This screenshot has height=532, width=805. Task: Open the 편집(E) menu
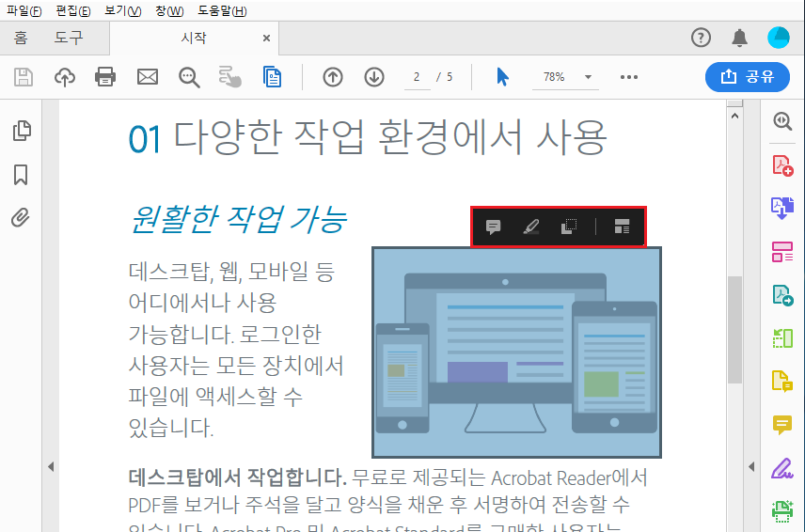coord(73,10)
